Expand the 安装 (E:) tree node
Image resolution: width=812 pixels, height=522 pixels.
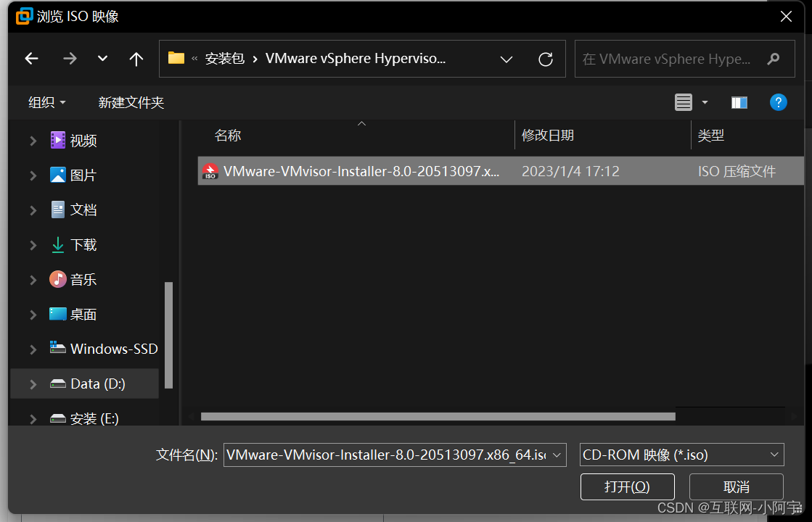tap(33, 418)
